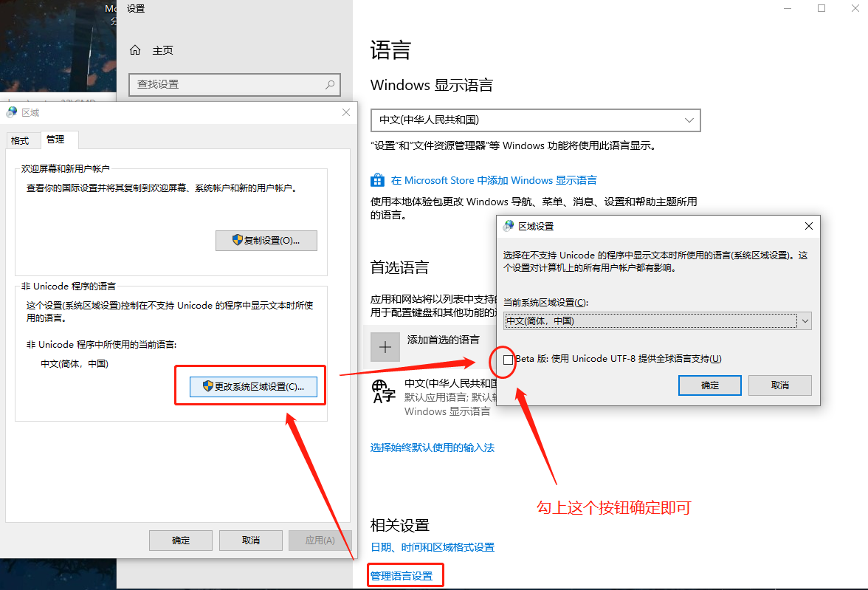The width and height of the screenshot is (868, 590).
Task: Click the globe icon in 区域设置 title bar
Action: pyautogui.click(x=508, y=226)
